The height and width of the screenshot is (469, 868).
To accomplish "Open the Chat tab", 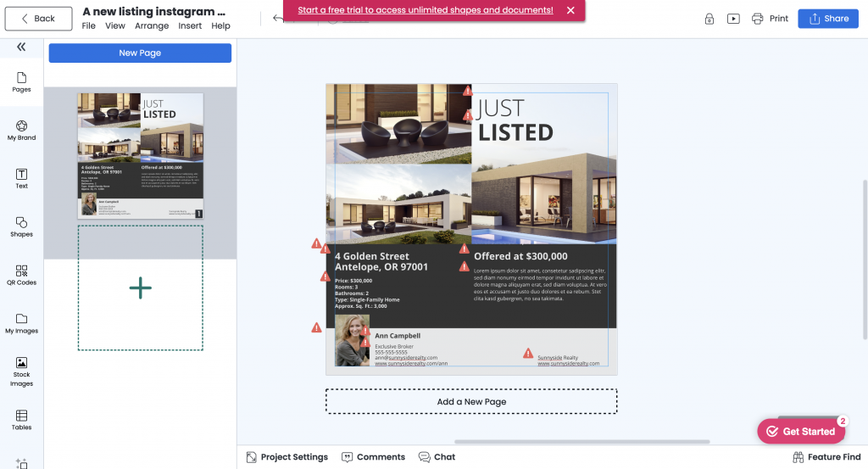I will [437, 457].
